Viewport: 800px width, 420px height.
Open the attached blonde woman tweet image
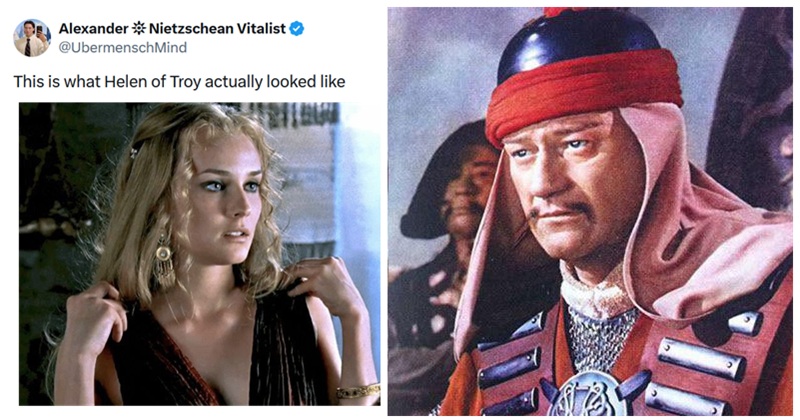pos(199,254)
